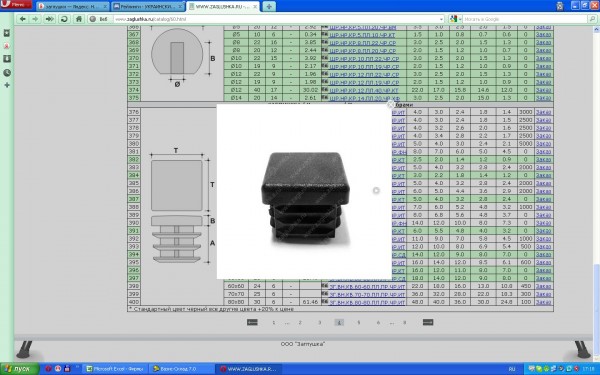Switch to the second browser tab
The height and width of the screenshot is (375, 600).
147,7
